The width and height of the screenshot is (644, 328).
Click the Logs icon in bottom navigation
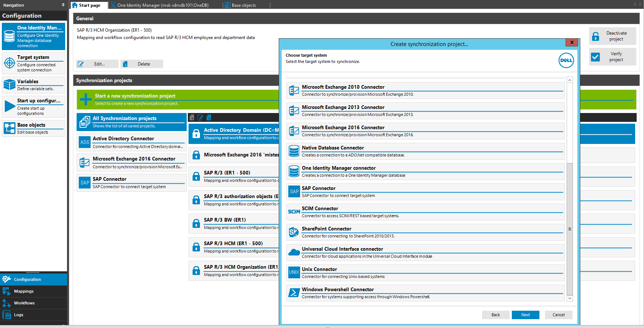pos(7,315)
